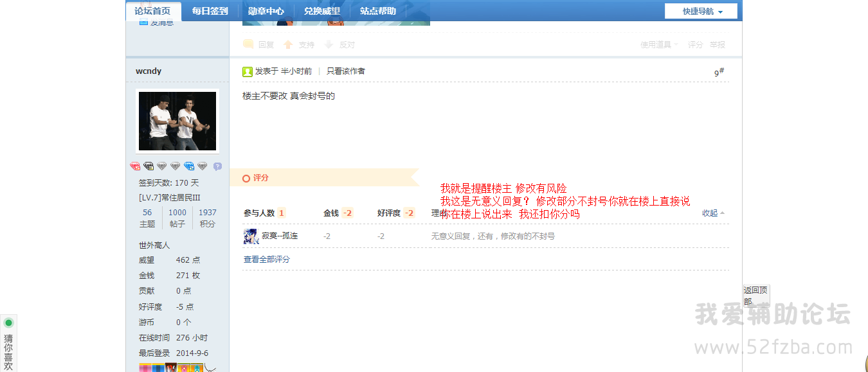
Task: Open the 56 主题 count
Action: pos(147,218)
